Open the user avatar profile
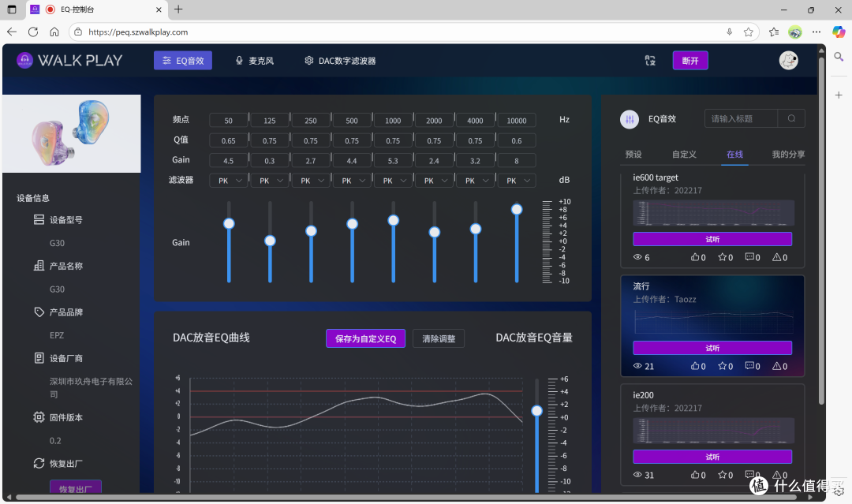Screen dimensions: 852x504 (788, 60)
